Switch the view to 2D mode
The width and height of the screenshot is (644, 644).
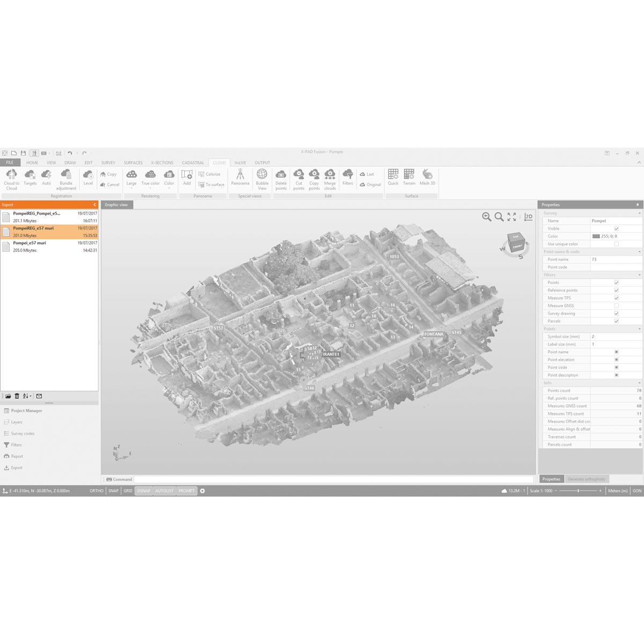click(529, 217)
